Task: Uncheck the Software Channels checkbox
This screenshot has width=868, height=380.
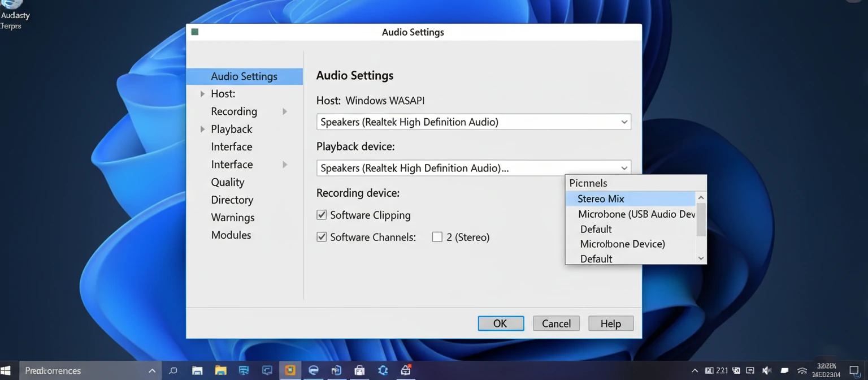Action: (322, 237)
